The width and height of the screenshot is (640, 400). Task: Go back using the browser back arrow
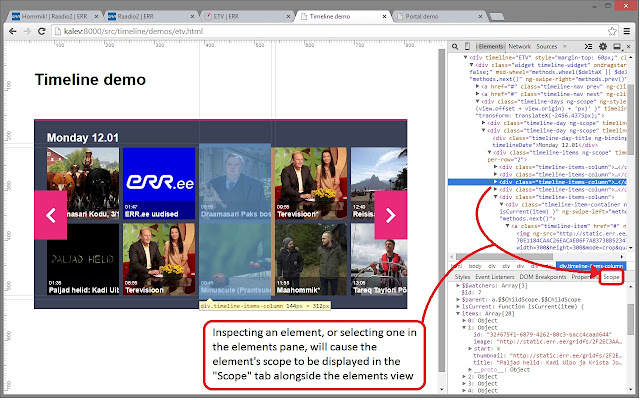[13, 31]
